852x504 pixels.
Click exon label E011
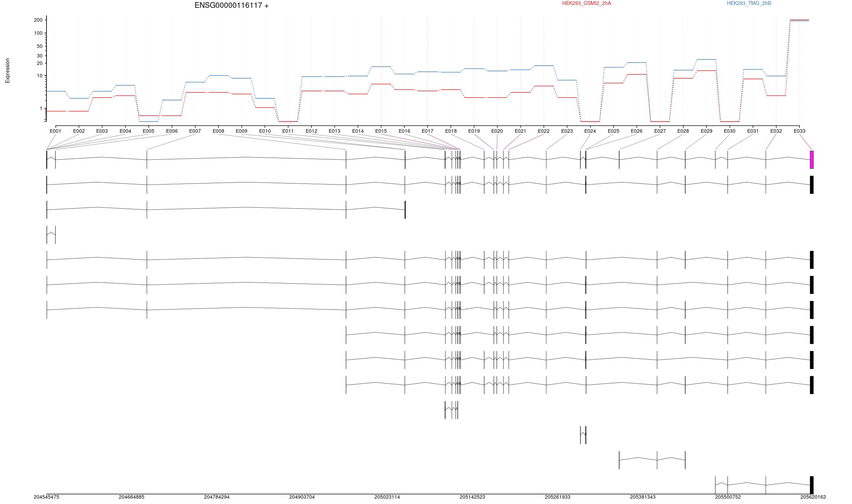(x=288, y=131)
